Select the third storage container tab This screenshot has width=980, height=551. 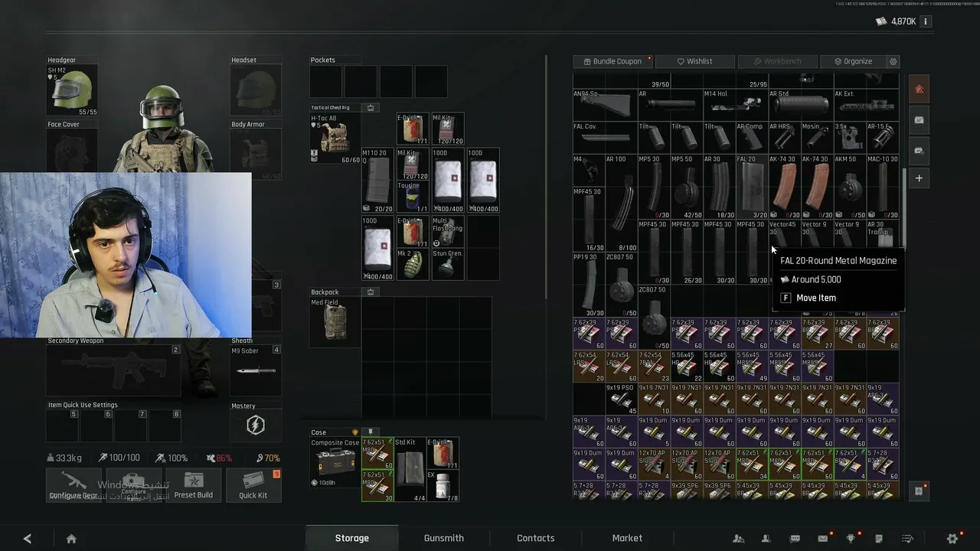pyautogui.click(x=919, y=149)
